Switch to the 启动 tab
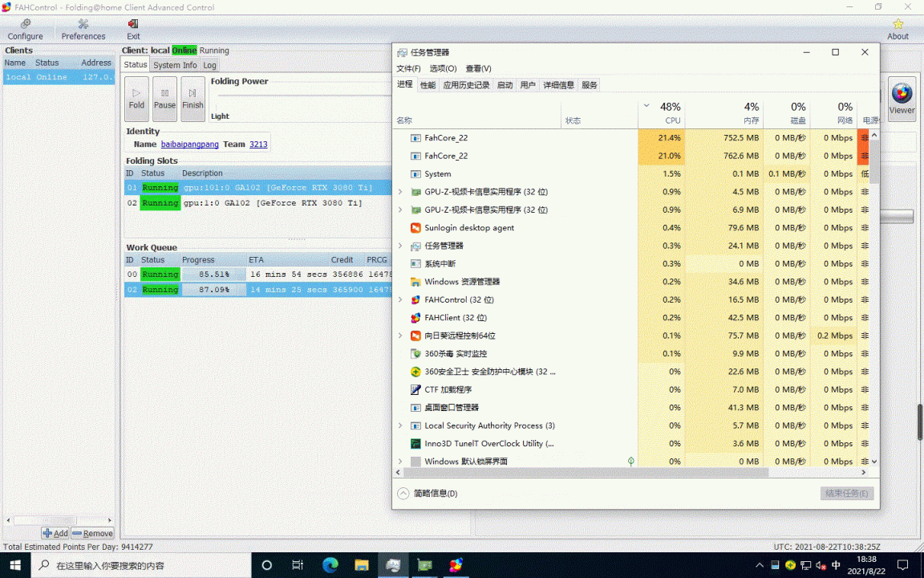The width and height of the screenshot is (924, 578). (x=505, y=85)
